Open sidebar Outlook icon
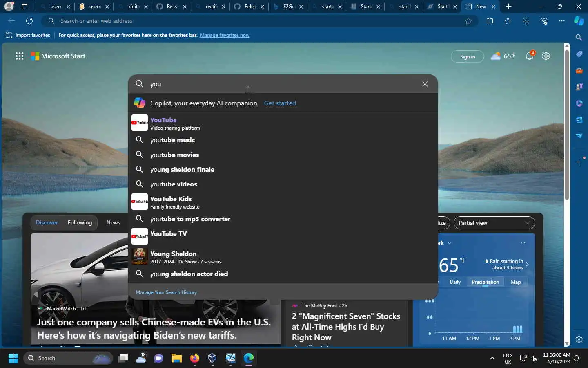Viewport: 588px width, 368px height. [579, 119]
